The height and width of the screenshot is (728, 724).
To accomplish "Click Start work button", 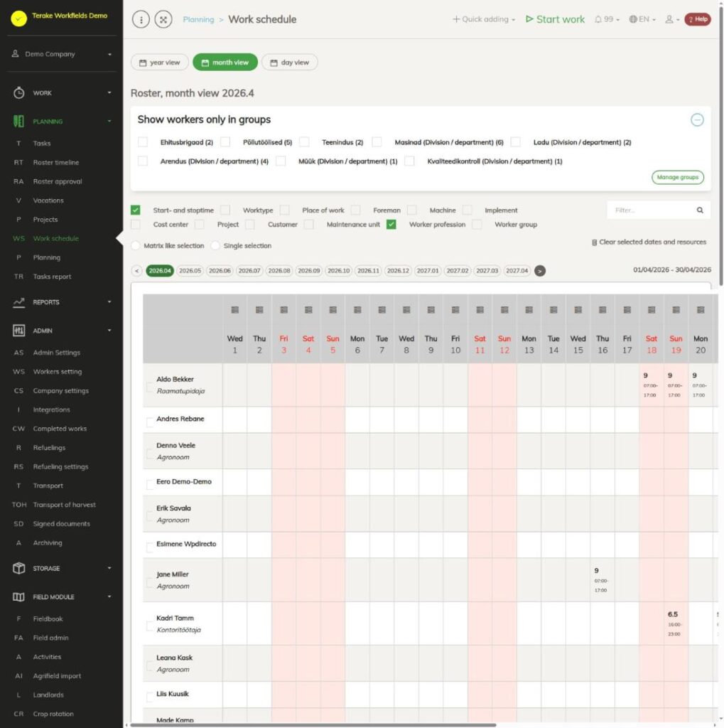I will tap(555, 19).
